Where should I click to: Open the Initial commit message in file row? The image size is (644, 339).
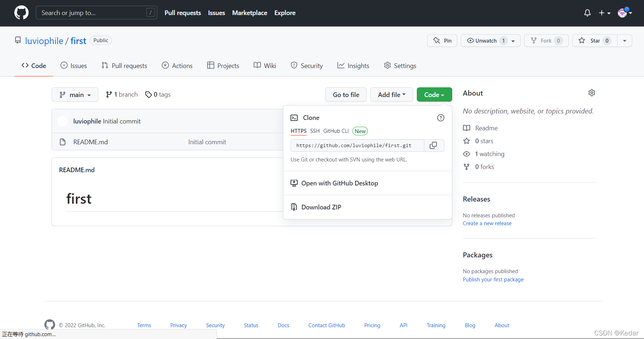click(207, 142)
